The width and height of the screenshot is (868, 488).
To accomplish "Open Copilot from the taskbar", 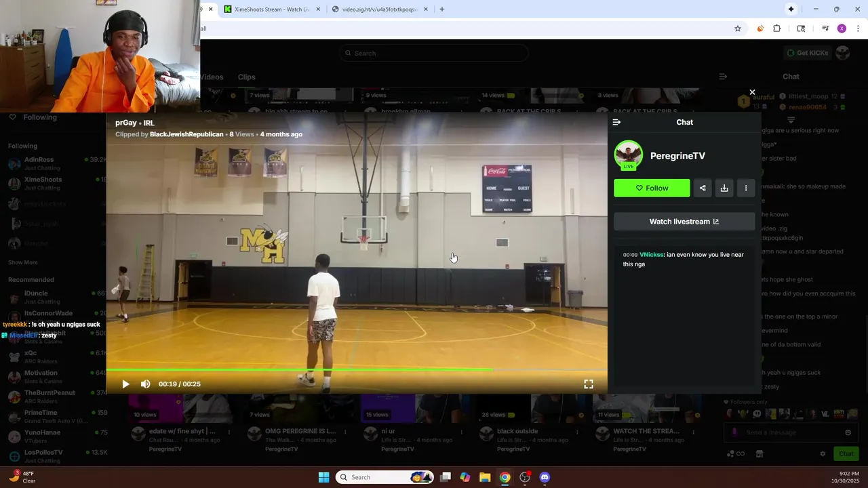I will click(x=465, y=477).
